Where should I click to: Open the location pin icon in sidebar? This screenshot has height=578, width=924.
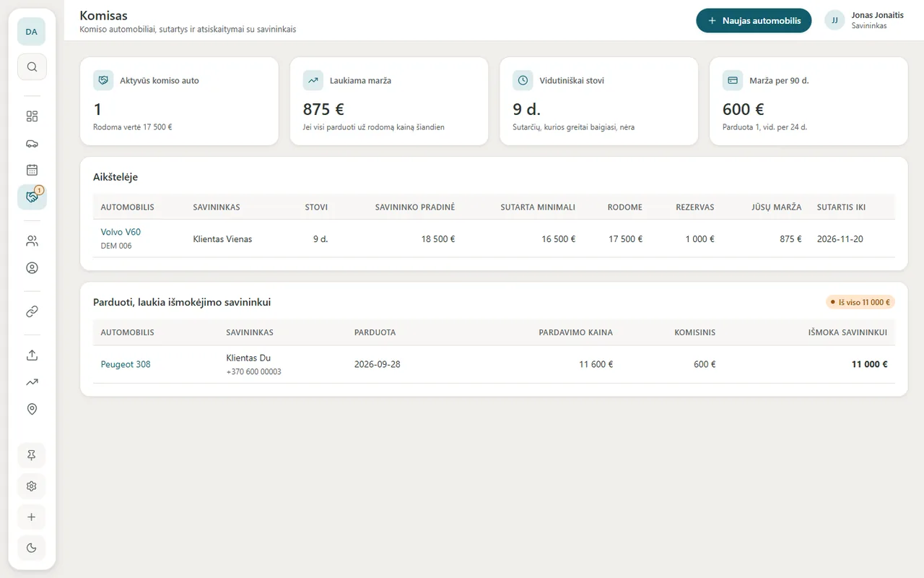tap(32, 409)
